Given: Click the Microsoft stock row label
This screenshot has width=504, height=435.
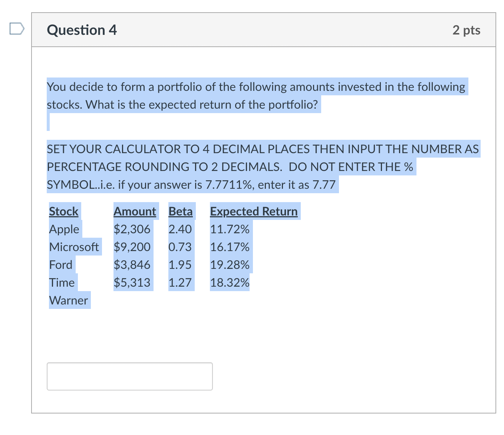Looking at the screenshot, I should click(x=74, y=247).
